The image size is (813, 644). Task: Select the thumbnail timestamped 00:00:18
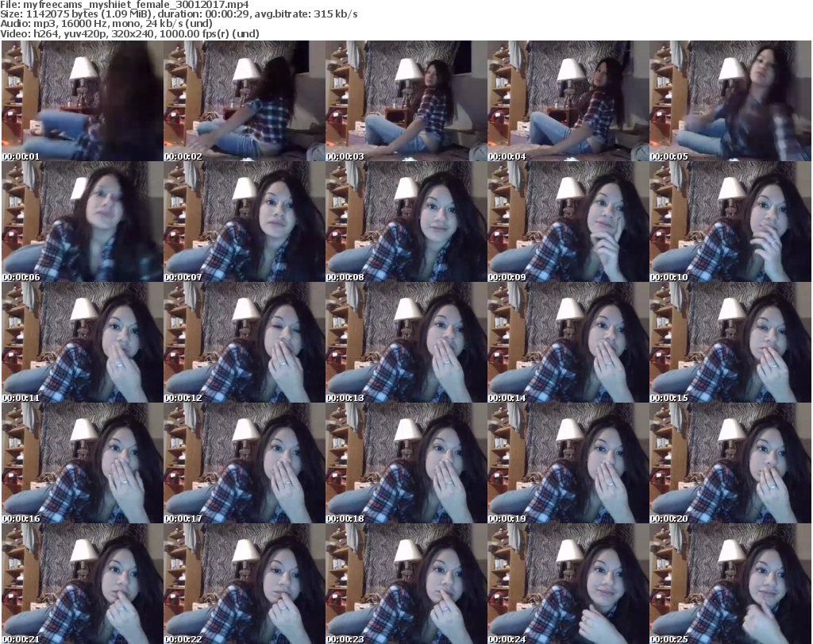tap(406, 463)
